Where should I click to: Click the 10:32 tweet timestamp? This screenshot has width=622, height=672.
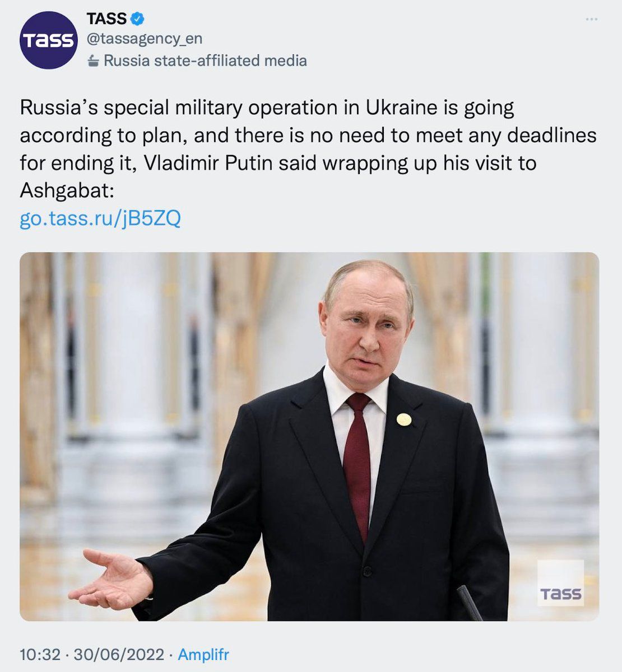39,654
